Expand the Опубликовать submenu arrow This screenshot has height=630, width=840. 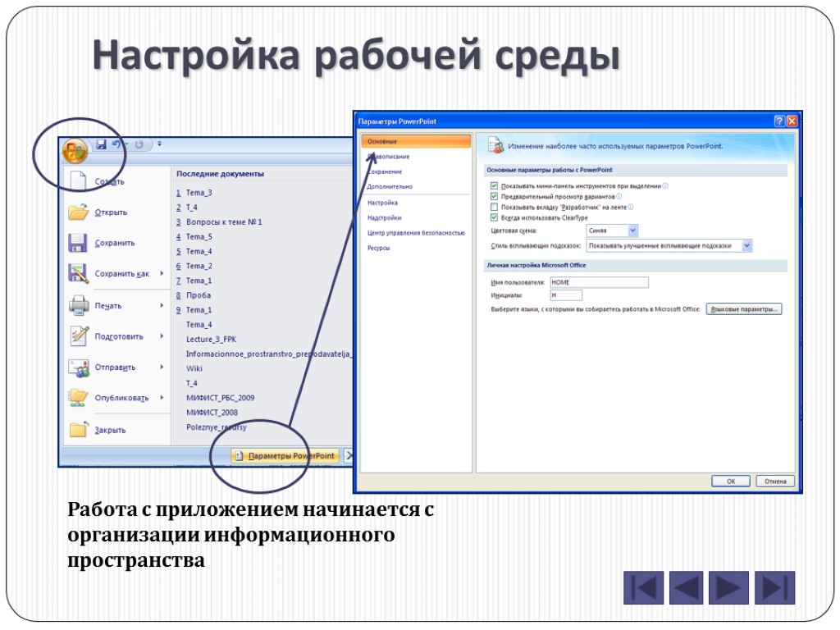coord(162,398)
